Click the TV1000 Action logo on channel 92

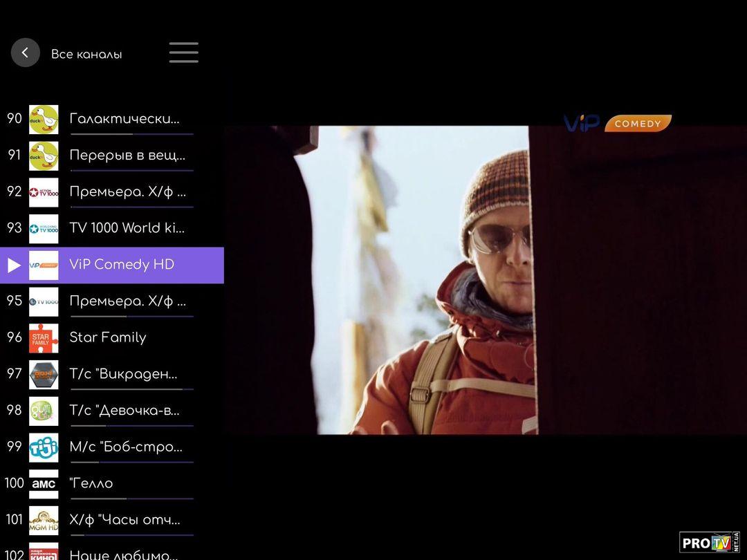[44, 192]
